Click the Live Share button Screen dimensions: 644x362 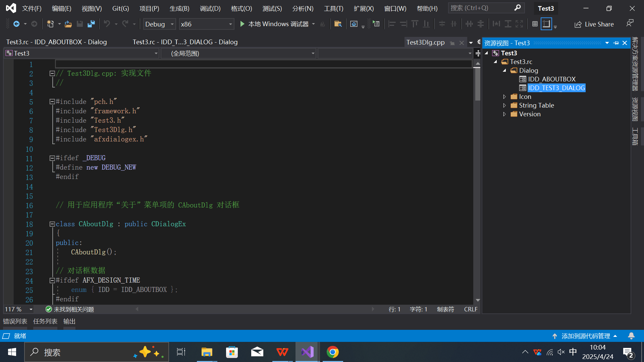(594, 24)
